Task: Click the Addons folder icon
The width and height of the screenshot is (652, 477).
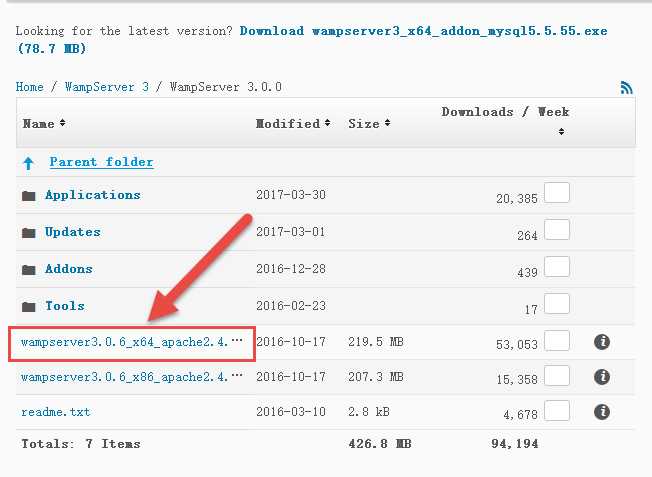Action: pos(28,269)
